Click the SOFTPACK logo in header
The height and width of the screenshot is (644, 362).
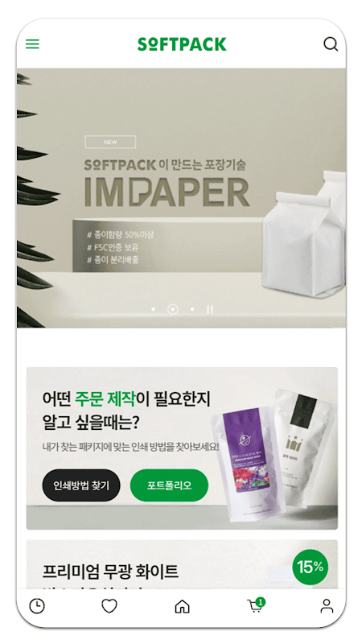click(x=182, y=44)
